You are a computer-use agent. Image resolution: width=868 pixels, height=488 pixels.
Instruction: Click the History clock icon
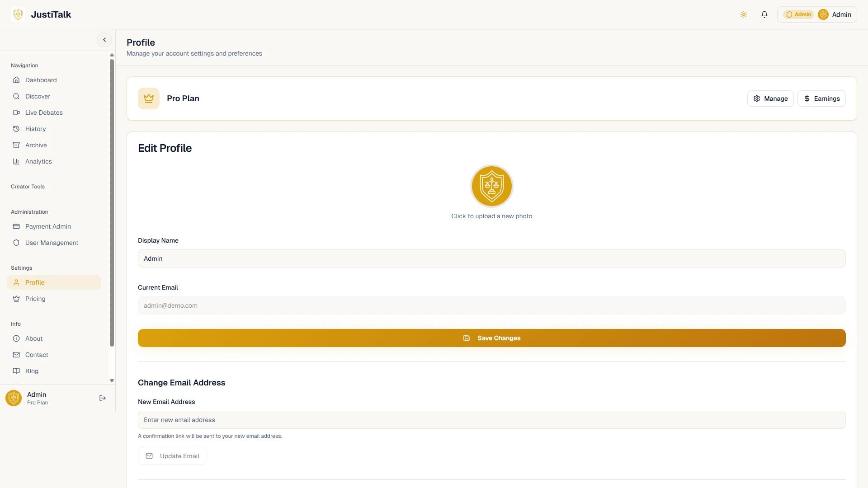click(16, 129)
